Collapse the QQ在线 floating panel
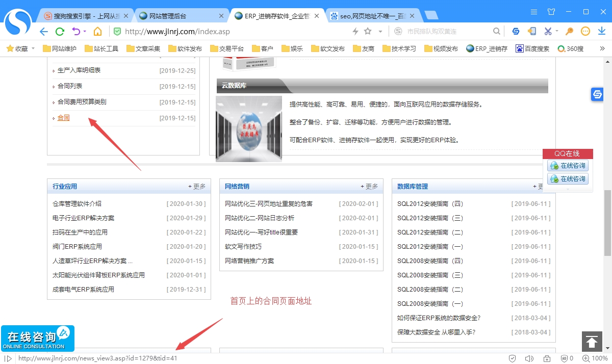The height and width of the screenshot is (364, 612). (567, 189)
